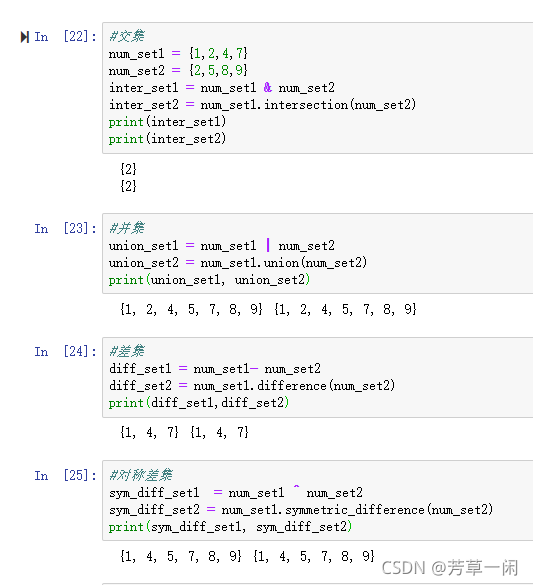
Task: Click the line with symmetric_difference(num_set2)
Action: point(301,509)
